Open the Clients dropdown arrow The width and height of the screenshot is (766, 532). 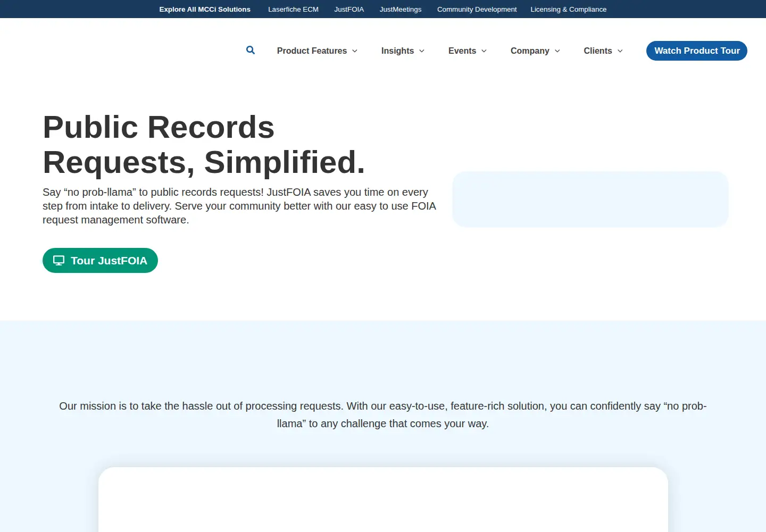click(x=620, y=51)
